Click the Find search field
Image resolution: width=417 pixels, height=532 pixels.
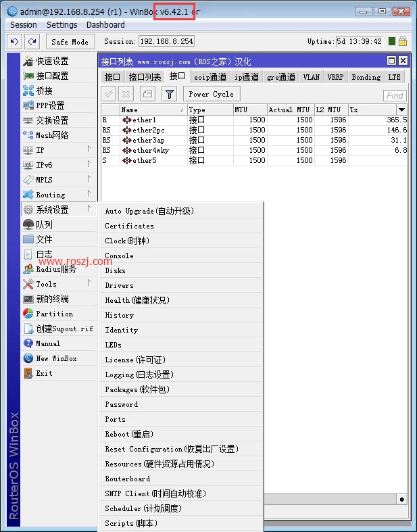pyautogui.click(x=395, y=96)
